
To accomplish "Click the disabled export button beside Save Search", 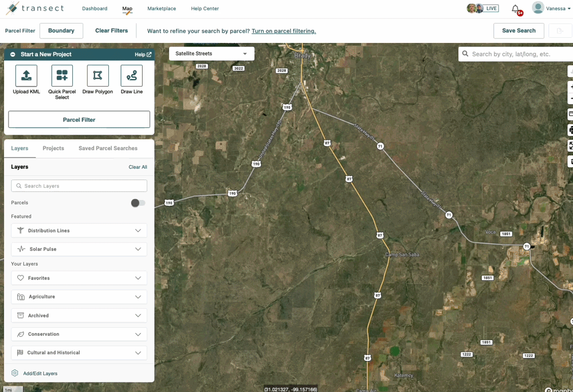I will coord(560,31).
